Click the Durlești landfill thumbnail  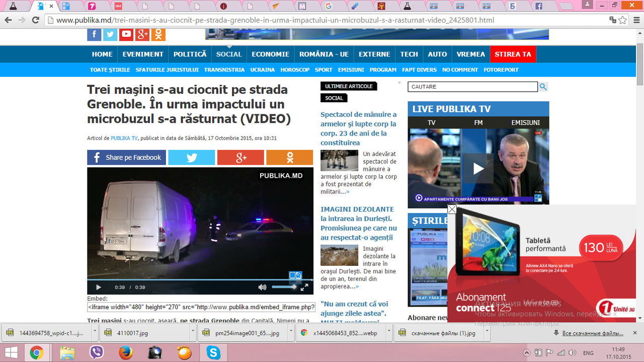tap(339, 255)
